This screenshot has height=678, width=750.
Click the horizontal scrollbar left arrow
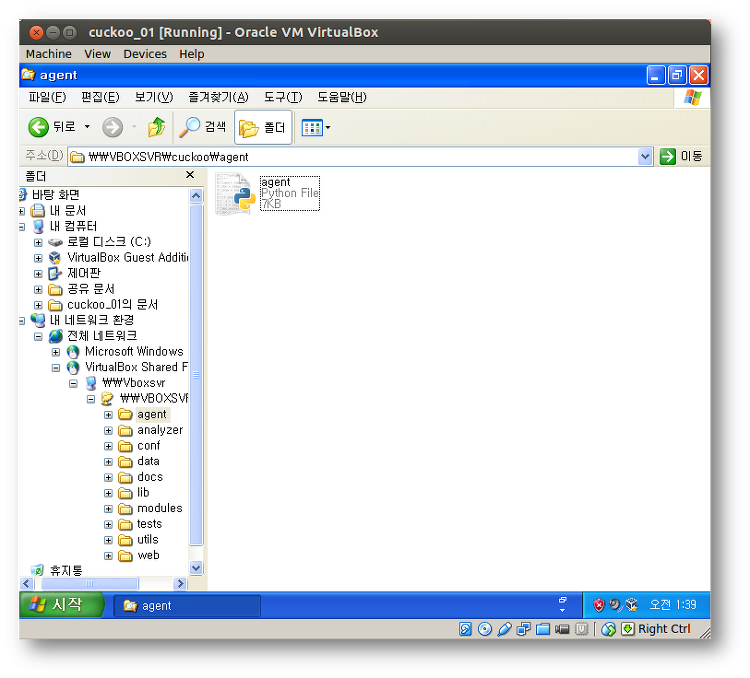[26, 583]
